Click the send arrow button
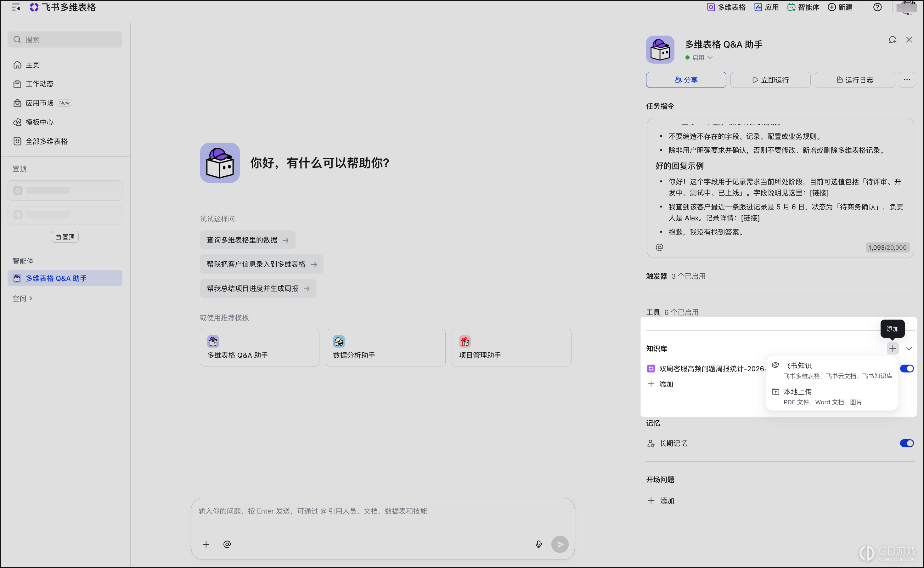 click(560, 544)
